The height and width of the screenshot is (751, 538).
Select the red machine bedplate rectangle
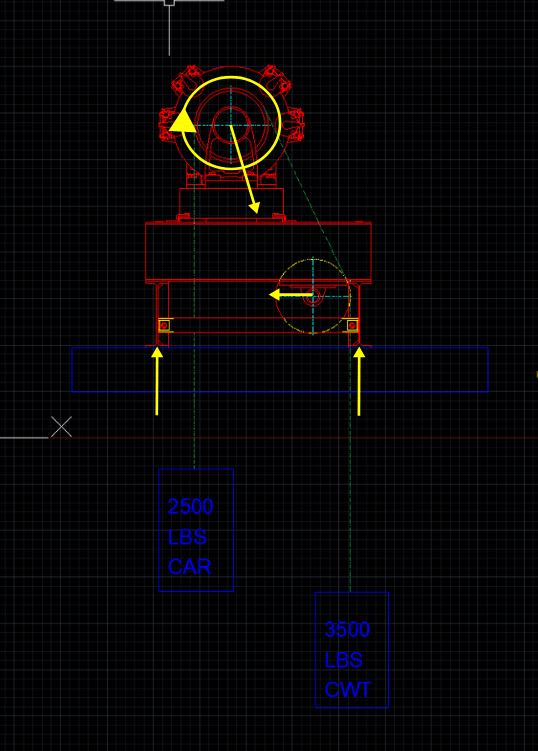258,251
